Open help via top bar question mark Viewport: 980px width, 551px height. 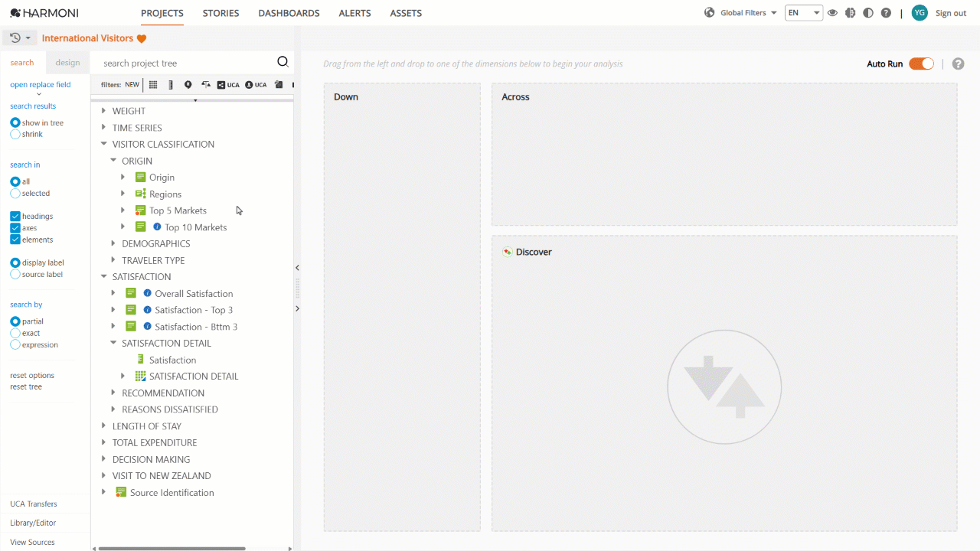tap(886, 13)
